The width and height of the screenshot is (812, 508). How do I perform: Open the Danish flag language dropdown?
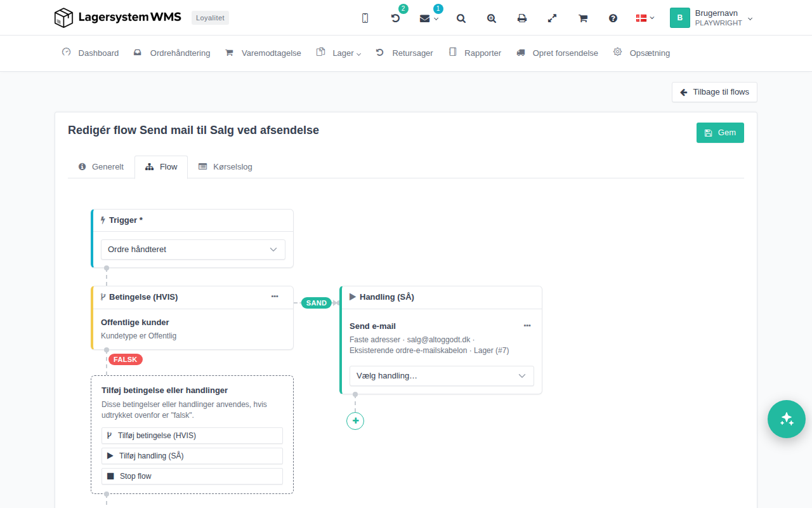pos(645,18)
